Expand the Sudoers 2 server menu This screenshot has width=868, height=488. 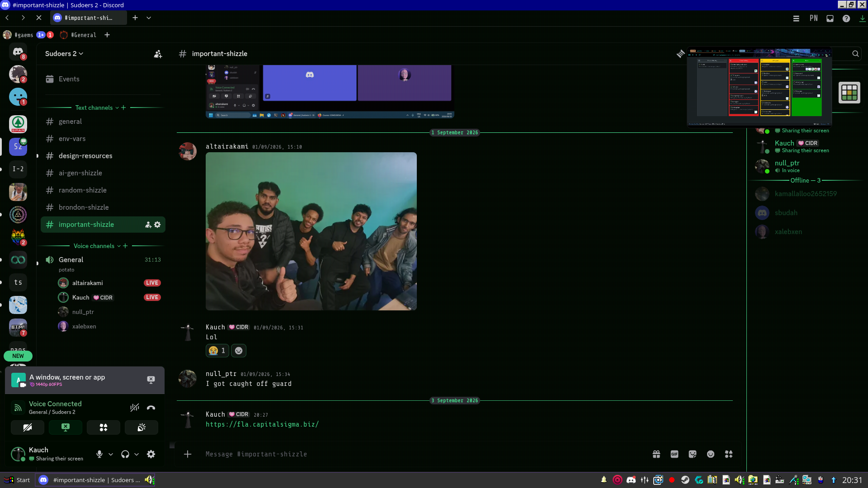(x=64, y=54)
